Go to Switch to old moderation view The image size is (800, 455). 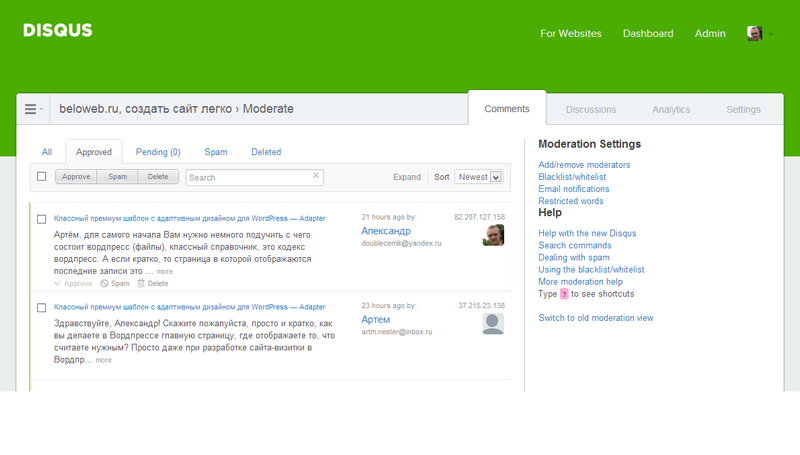click(595, 318)
